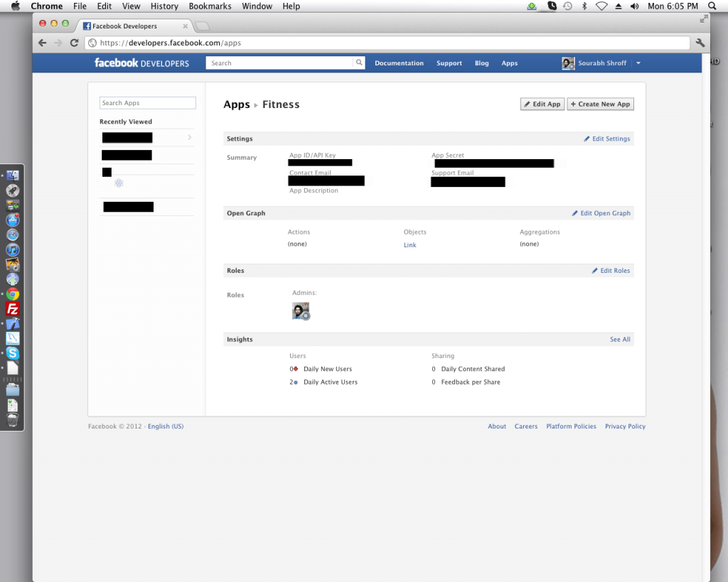Open the Trash in the dock
728x582 pixels.
tap(13, 420)
